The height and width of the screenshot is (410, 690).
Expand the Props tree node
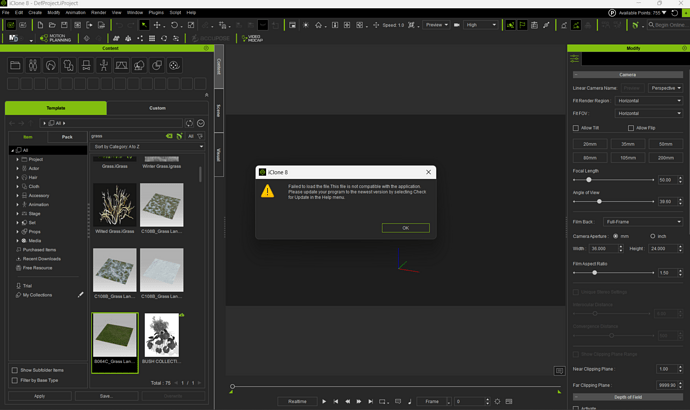click(x=18, y=231)
